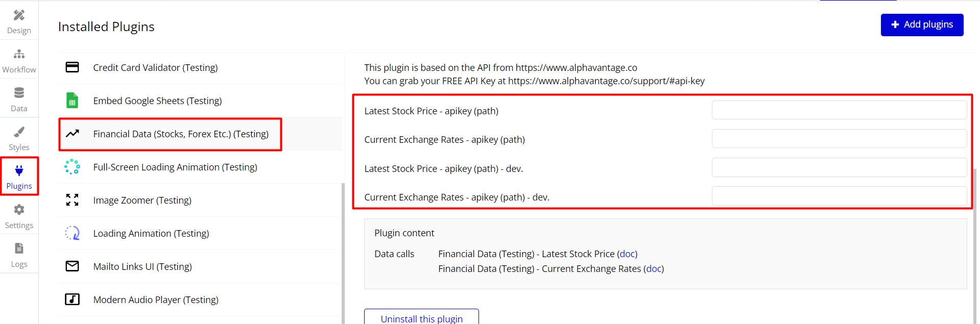The width and height of the screenshot is (980, 324).
Task: Click the Embed Google Sheets plugin icon
Action: coord(72,101)
